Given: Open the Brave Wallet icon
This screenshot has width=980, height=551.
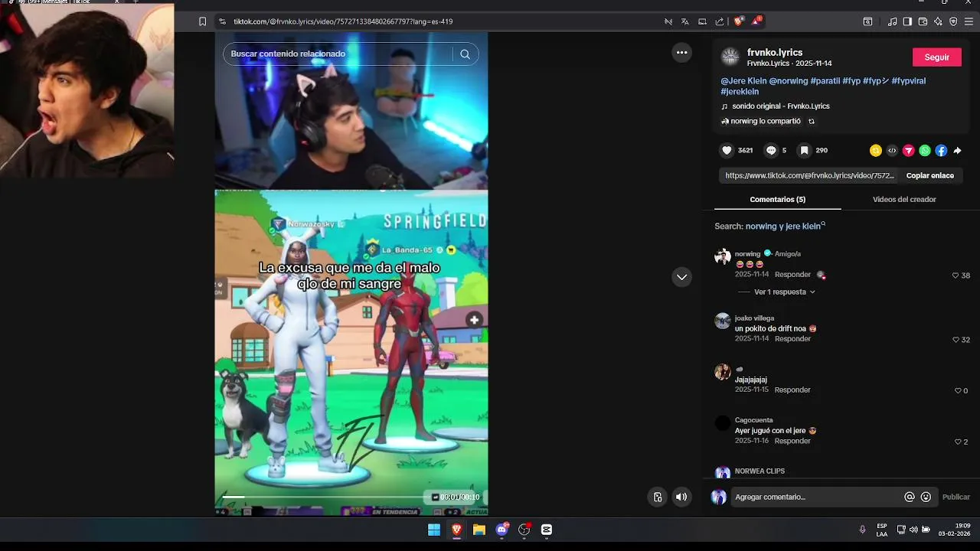Looking at the screenshot, I should (923, 21).
